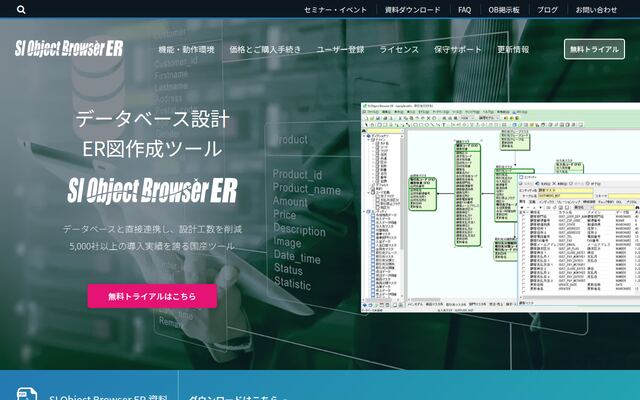This screenshot has height=400, width=640.
Task: Open the 保守サポート menu item
Action: coord(458,49)
